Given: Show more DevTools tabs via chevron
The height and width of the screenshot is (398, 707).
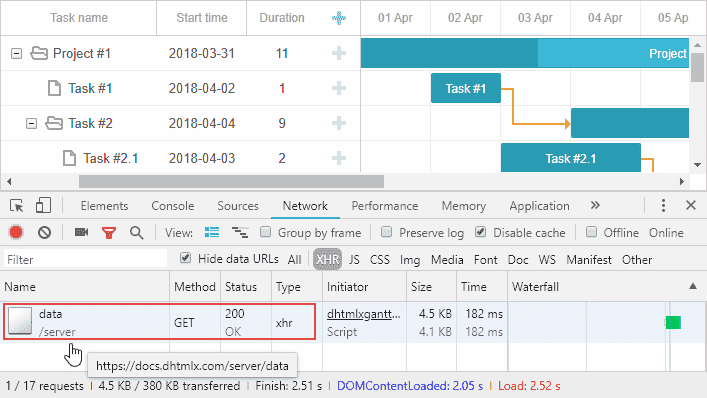Looking at the screenshot, I should point(595,206).
